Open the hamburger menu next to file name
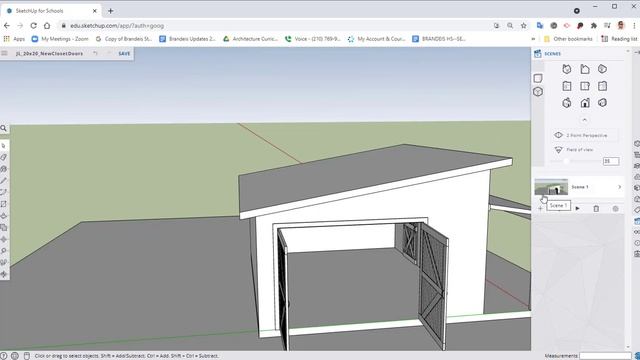 [x=4, y=53]
